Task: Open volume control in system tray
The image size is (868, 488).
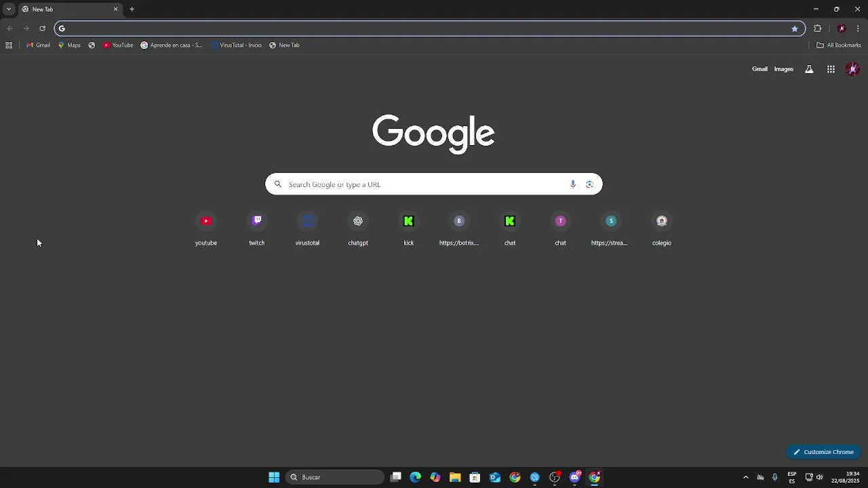Action: 820,477
